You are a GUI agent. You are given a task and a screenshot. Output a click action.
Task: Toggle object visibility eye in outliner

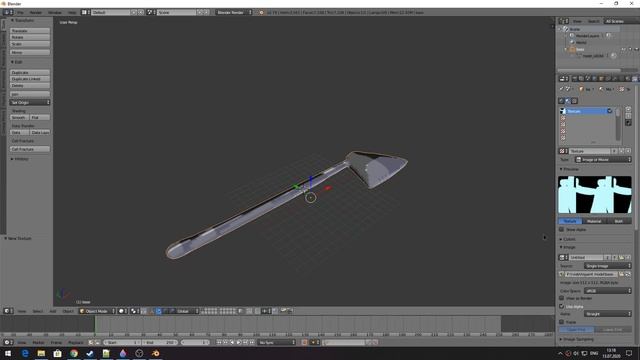623,49
